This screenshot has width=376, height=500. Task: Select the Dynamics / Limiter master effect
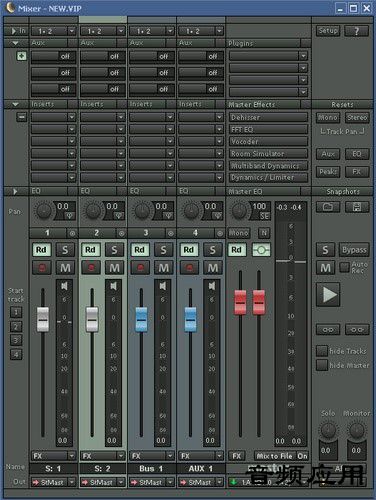click(268, 177)
